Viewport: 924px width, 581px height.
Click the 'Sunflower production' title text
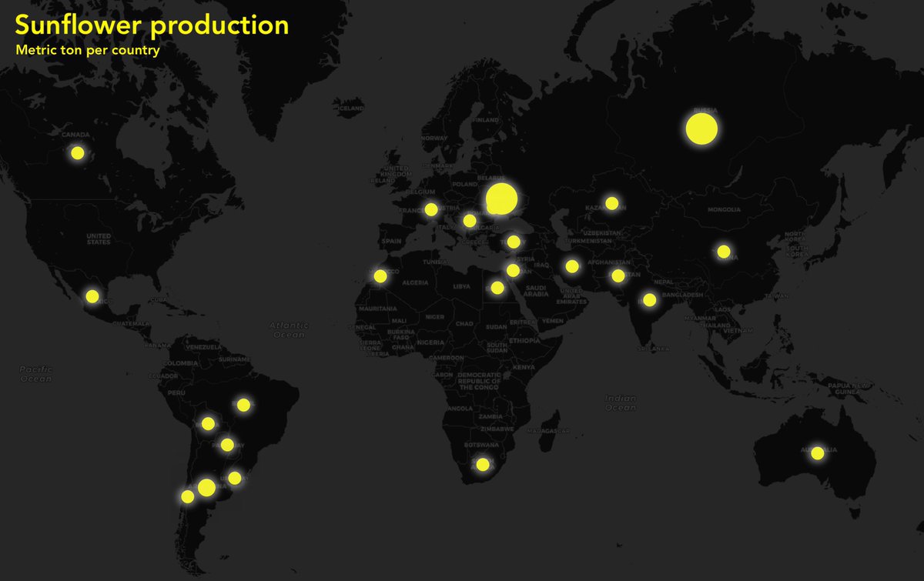pos(152,25)
